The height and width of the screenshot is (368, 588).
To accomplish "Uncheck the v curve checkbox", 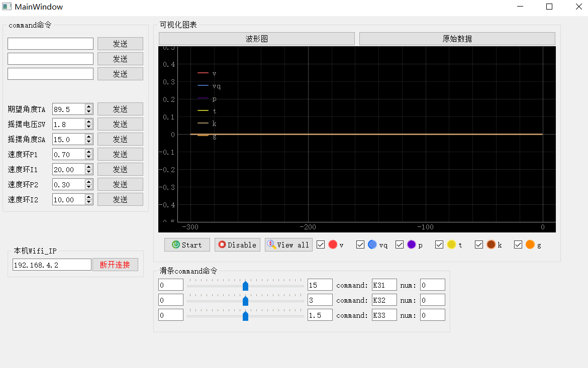I will 321,244.
